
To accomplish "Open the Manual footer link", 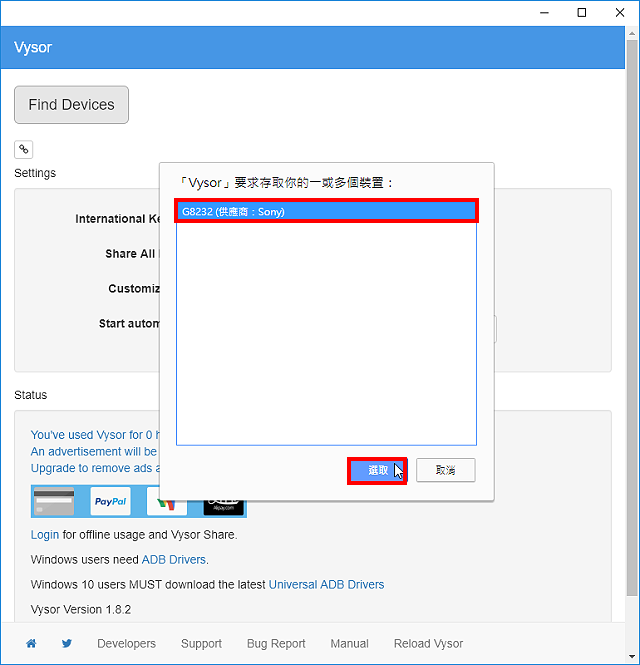I will click(x=349, y=643).
